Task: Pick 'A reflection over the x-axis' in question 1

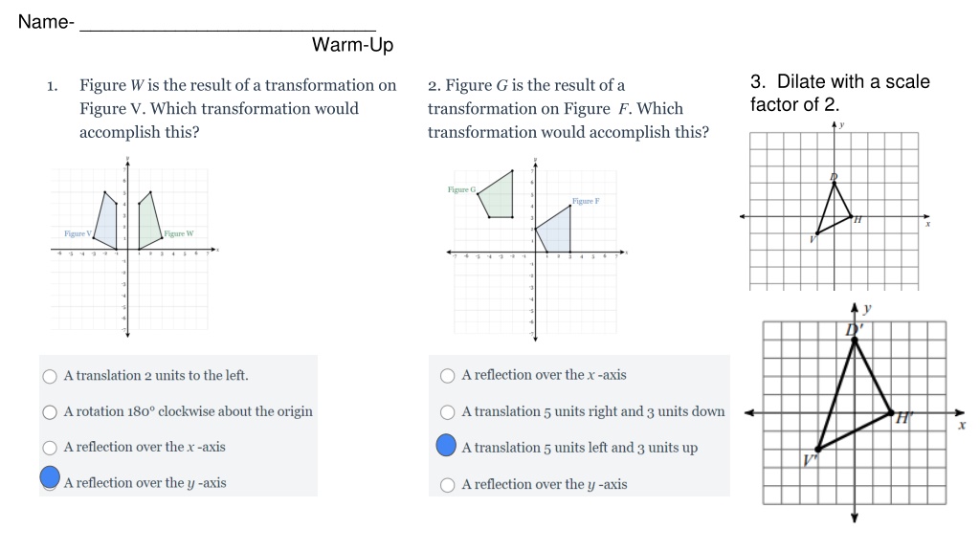Action: click(50, 448)
